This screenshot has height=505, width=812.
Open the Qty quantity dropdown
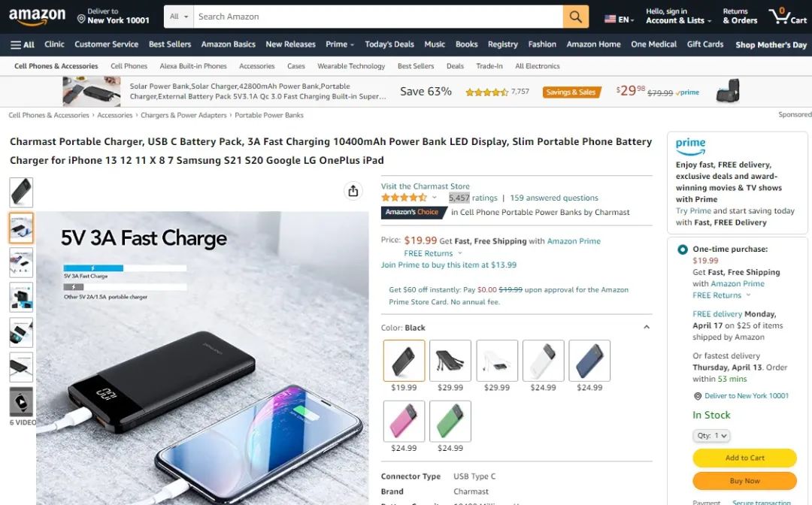pyautogui.click(x=711, y=436)
